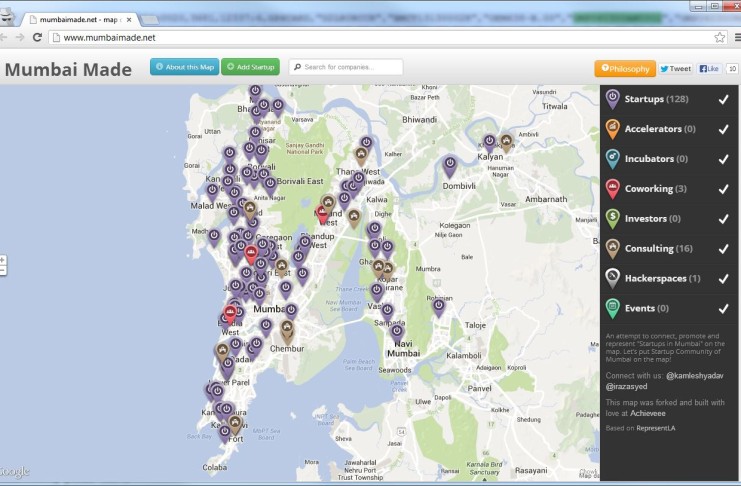Switch to the mumbaimade.net browser tab
Screen dimensions: 741x486
78,20
